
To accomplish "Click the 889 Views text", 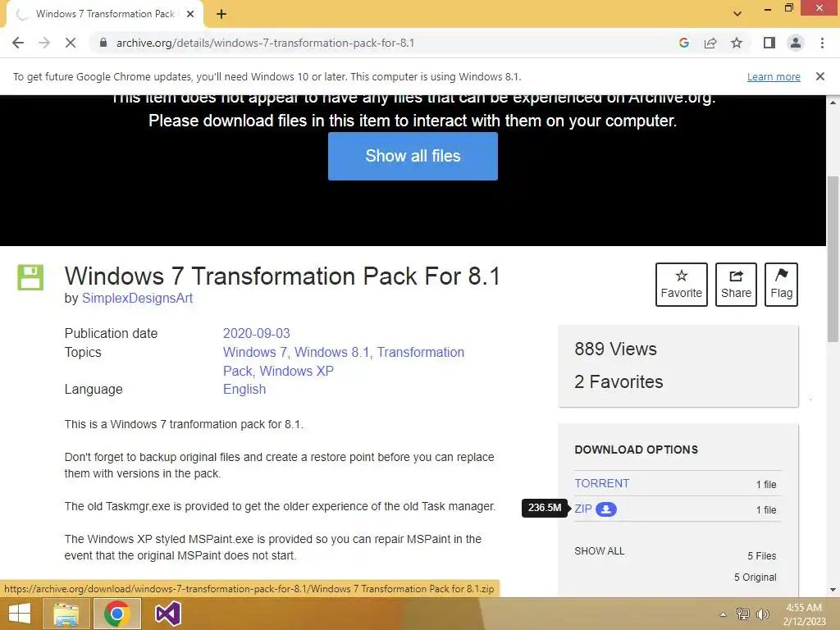I will [x=615, y=349].
